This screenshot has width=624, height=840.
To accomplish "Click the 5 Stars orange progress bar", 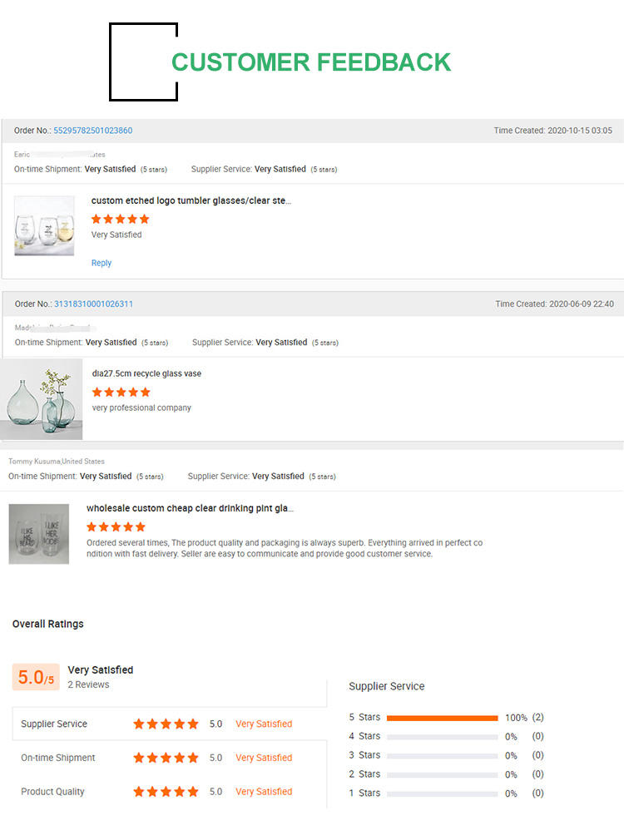I will 442,718.
